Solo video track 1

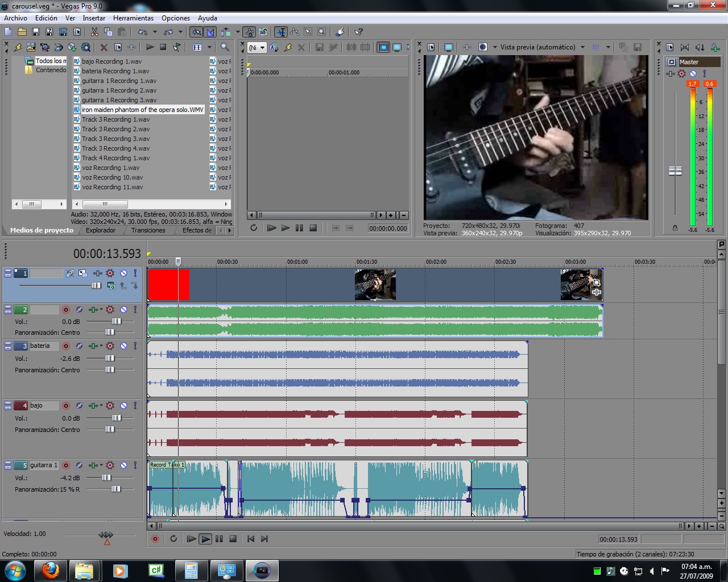135,273
